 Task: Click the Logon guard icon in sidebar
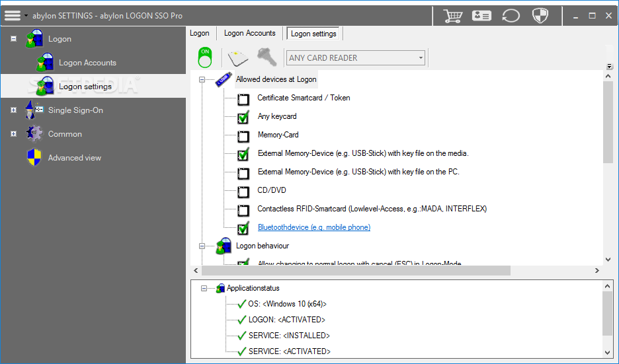[x=34, y=39]
